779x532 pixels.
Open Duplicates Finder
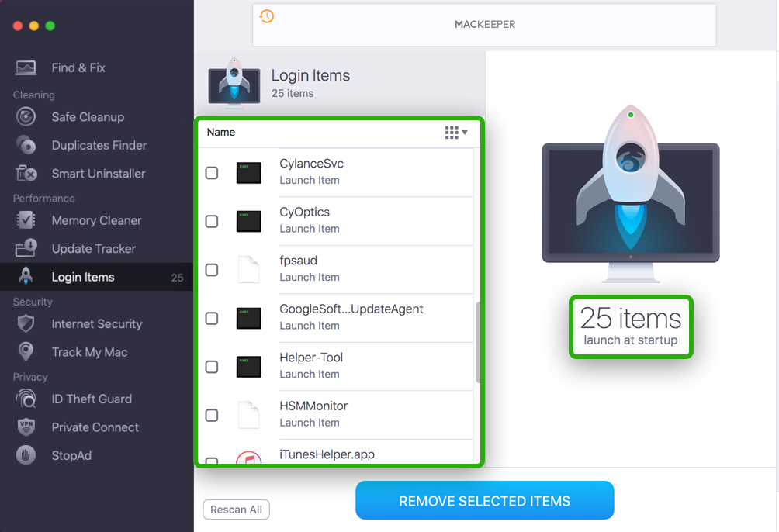[x=99, y=145]
